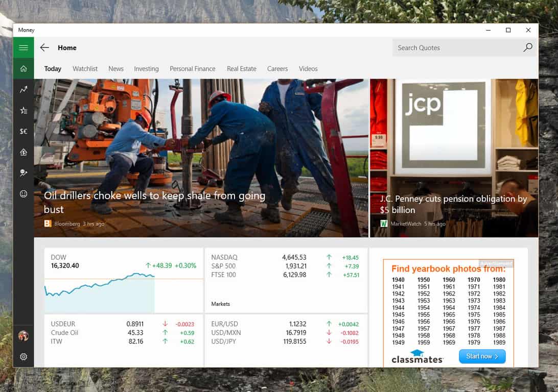Open the Mortgage Calculator house icon
Viewport: 558px width, 392px height.
click(24, 152)
